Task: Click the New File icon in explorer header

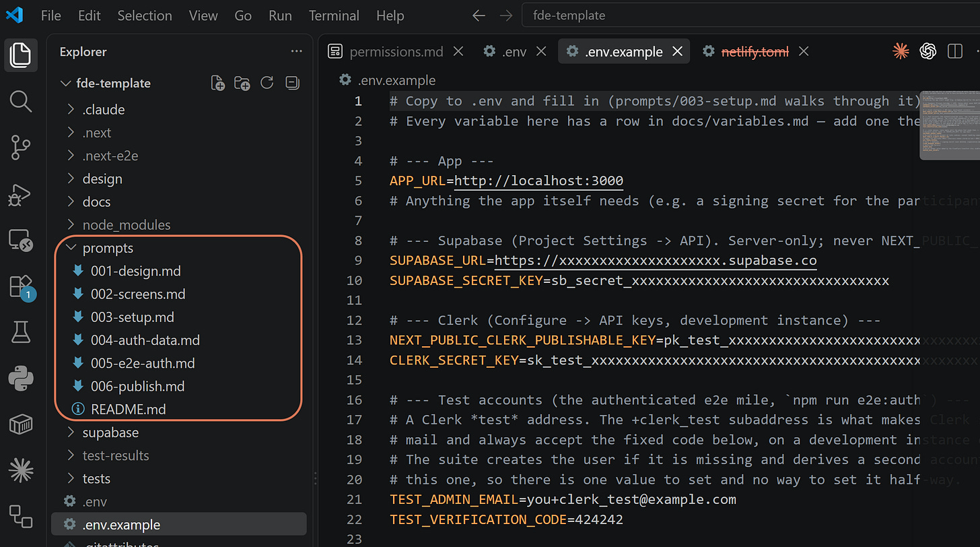Action: coord(217,83)
